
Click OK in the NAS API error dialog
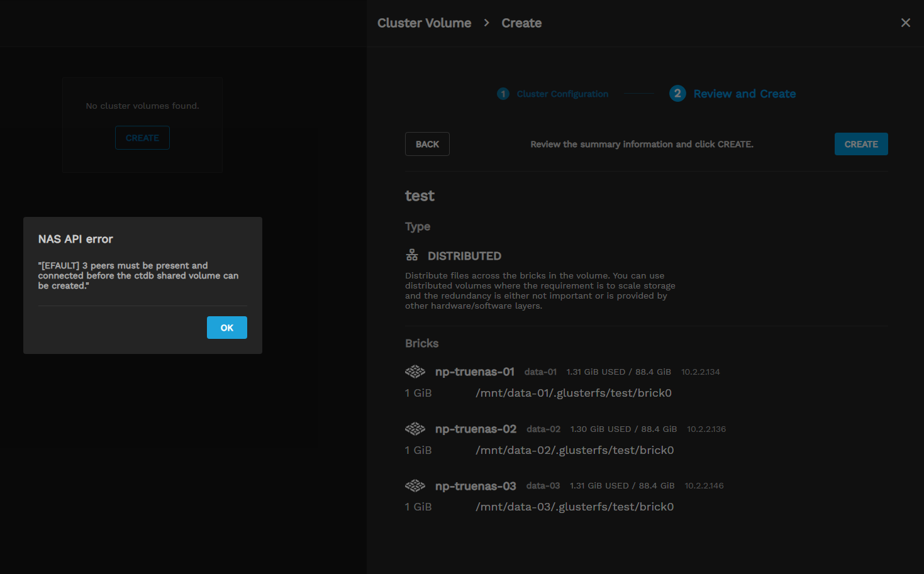(x=226, y=328)
